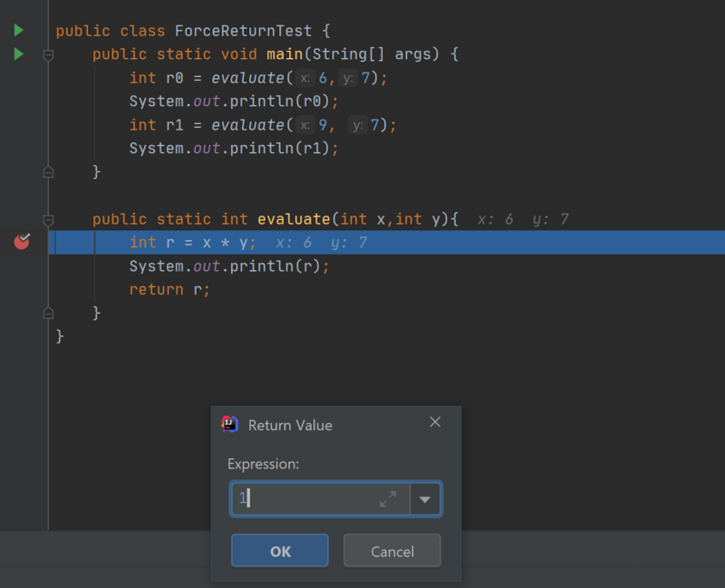The height and width of the screenshot is (588, 725).
Task: Confirm return value with OK
Action: (280, 551)
